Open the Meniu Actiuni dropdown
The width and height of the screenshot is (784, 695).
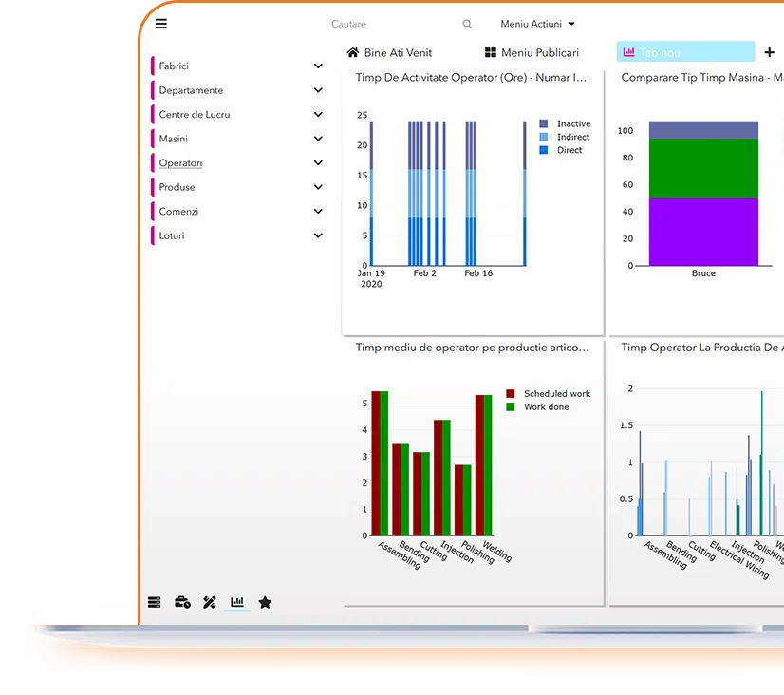[x=537, y=25]
